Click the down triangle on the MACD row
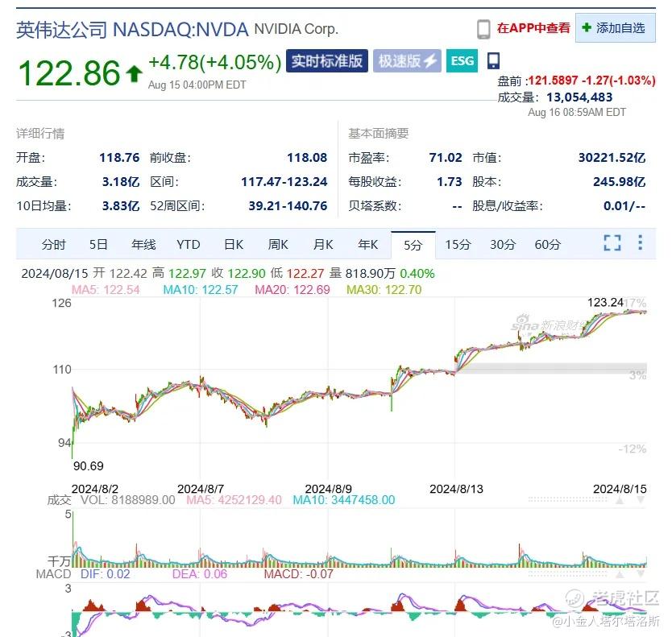This screenshot has width=672, height=637. click(x=641, y=574)
